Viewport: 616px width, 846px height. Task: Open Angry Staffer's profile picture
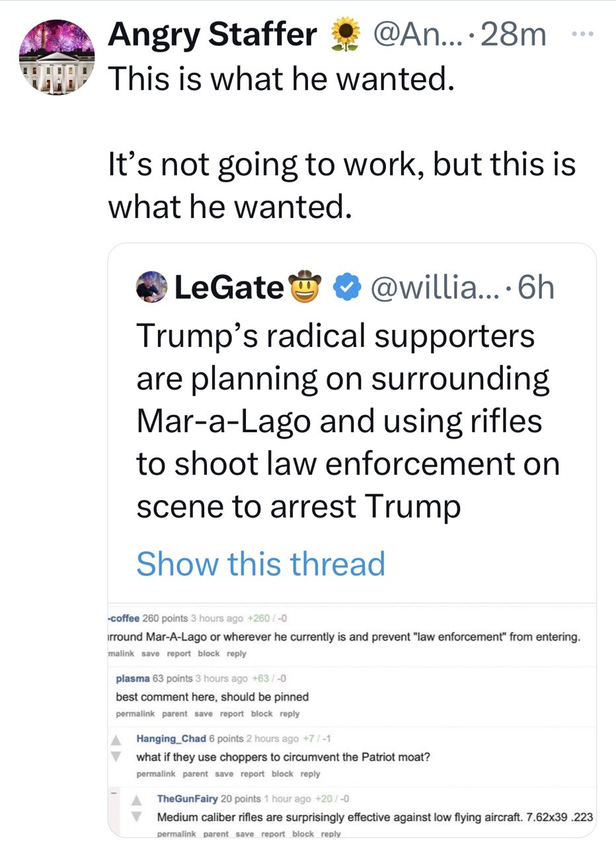click(57, 57)
